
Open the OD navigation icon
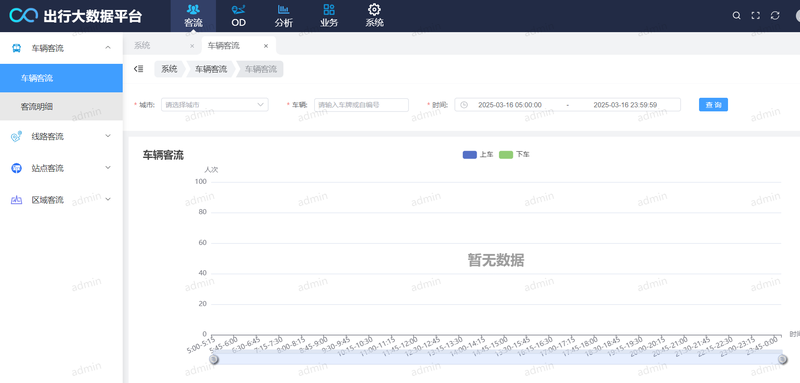coord(238,9)
